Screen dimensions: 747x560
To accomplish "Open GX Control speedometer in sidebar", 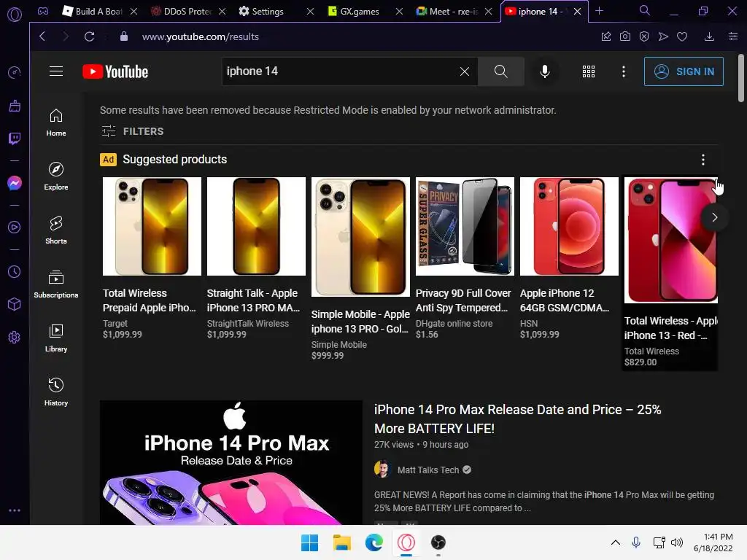I will (x=15, y=72).
